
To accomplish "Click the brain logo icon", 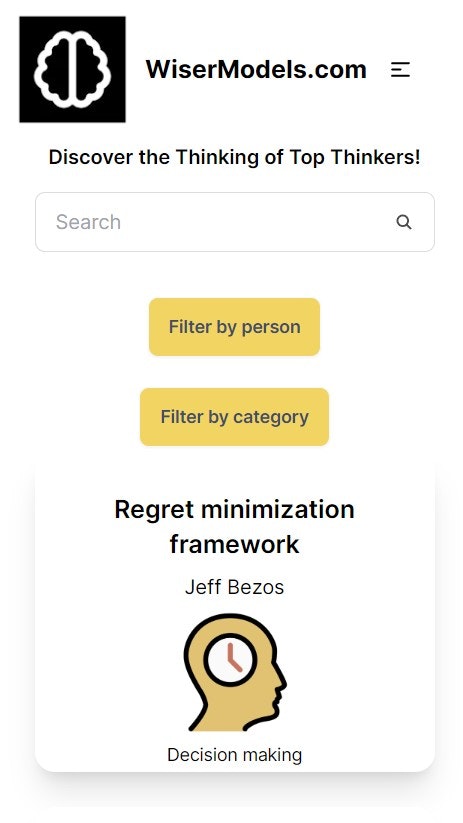I will 72,69.
